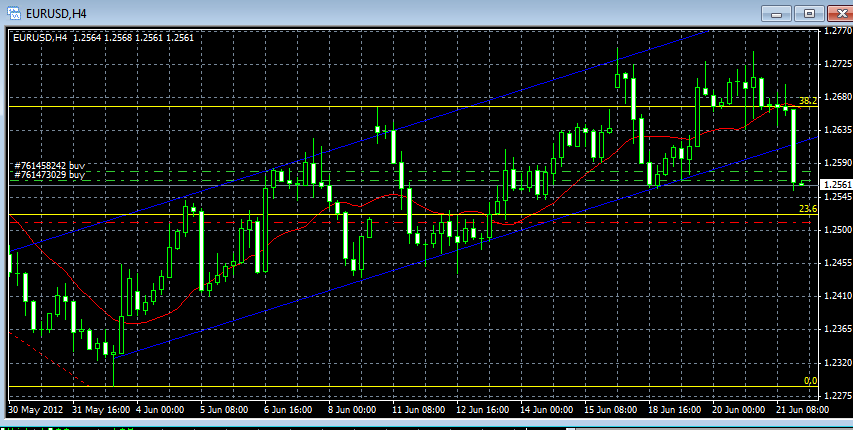Click price axis value 1.2365

tap(836, 329)
